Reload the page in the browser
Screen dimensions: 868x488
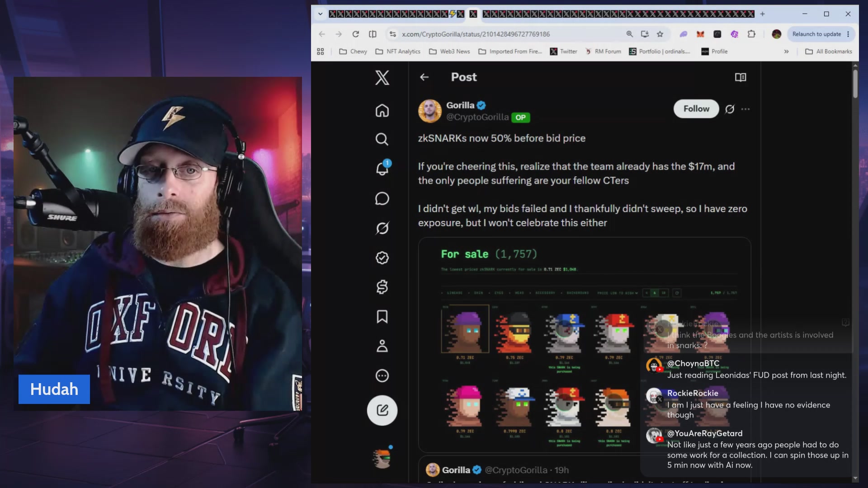[356, 34]
